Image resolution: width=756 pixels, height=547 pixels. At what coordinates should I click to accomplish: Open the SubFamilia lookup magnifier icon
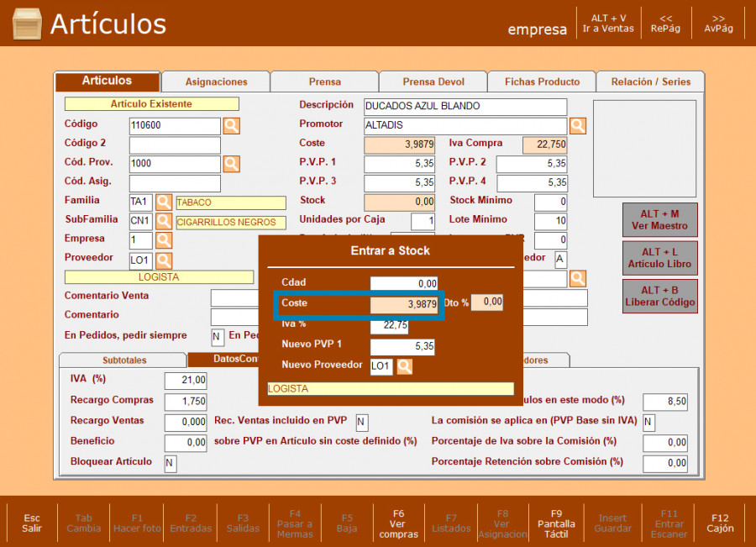[x=164, y=222]
